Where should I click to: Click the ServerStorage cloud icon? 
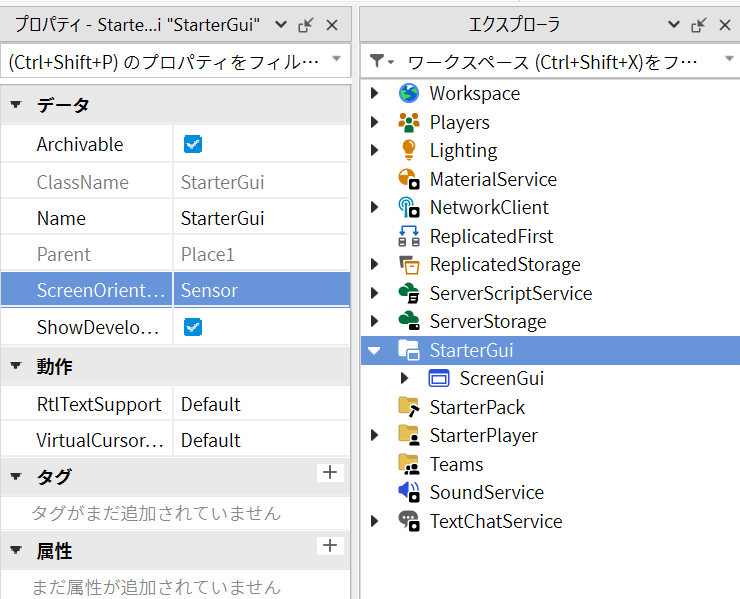409,321
